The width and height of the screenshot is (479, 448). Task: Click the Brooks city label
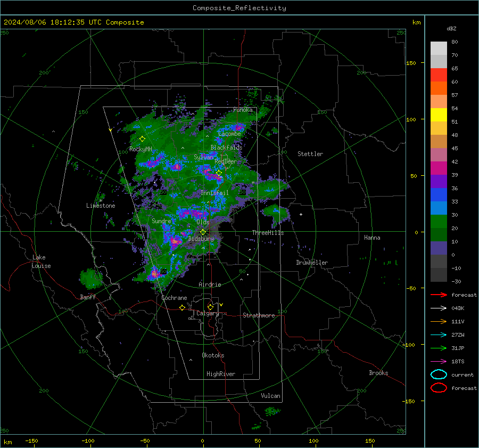point(378,373)
